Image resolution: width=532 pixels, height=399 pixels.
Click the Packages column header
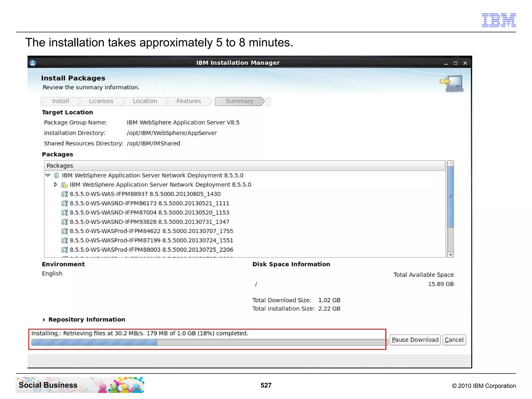pyautogui.click(x=245, y=166)
